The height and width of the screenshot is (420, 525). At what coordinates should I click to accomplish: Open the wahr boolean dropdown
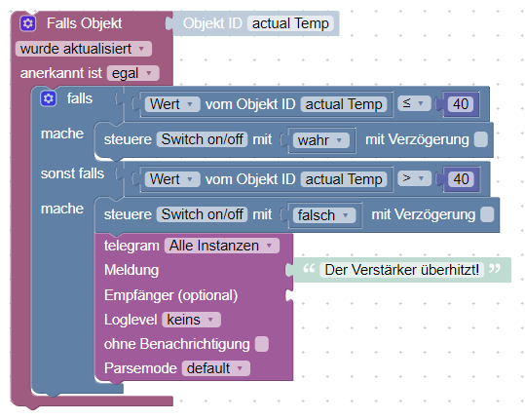[x=321, y=140]
